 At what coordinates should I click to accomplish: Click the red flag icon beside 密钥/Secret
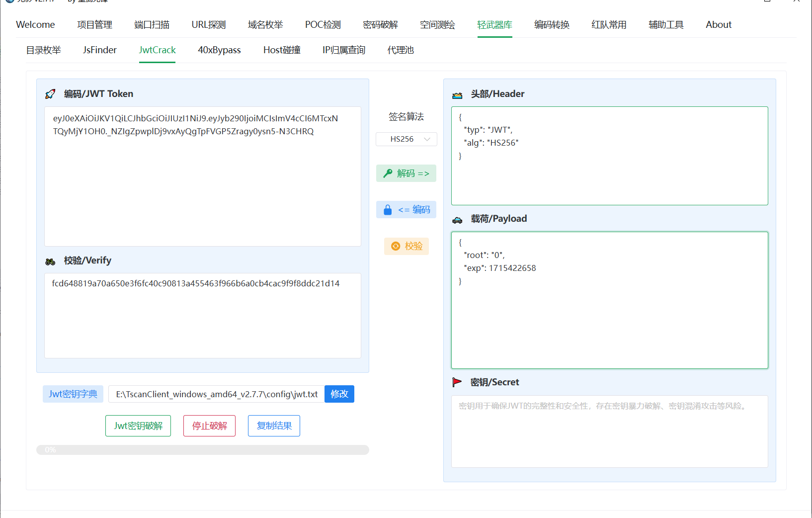coord(457,382)
